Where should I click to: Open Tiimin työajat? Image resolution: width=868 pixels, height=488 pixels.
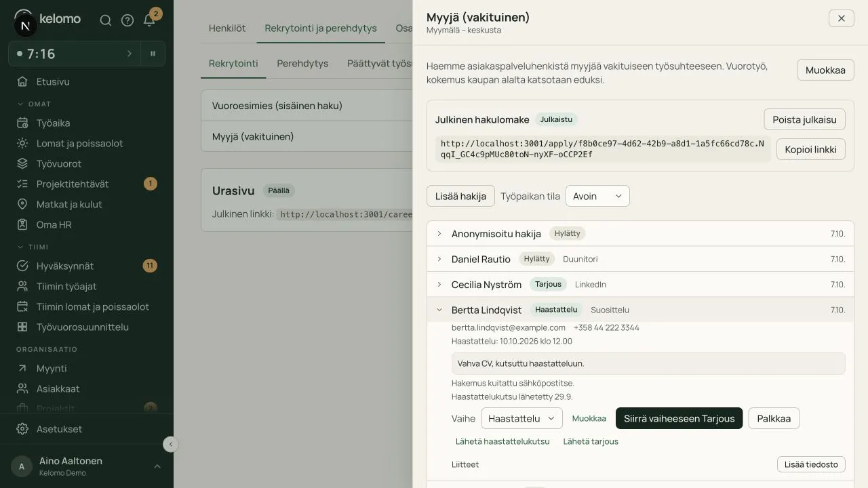click(87, 286)
